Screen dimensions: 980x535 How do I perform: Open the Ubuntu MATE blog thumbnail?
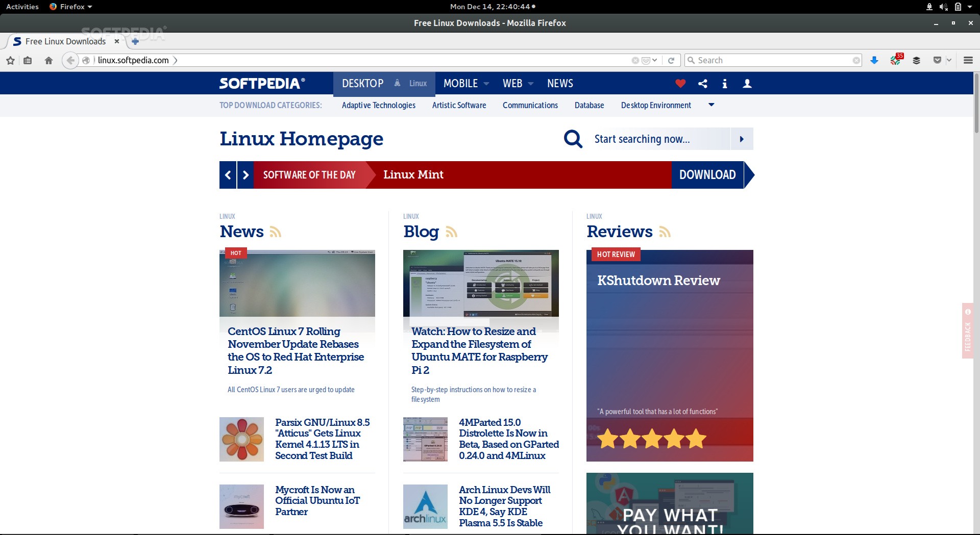tap(481, 283)
